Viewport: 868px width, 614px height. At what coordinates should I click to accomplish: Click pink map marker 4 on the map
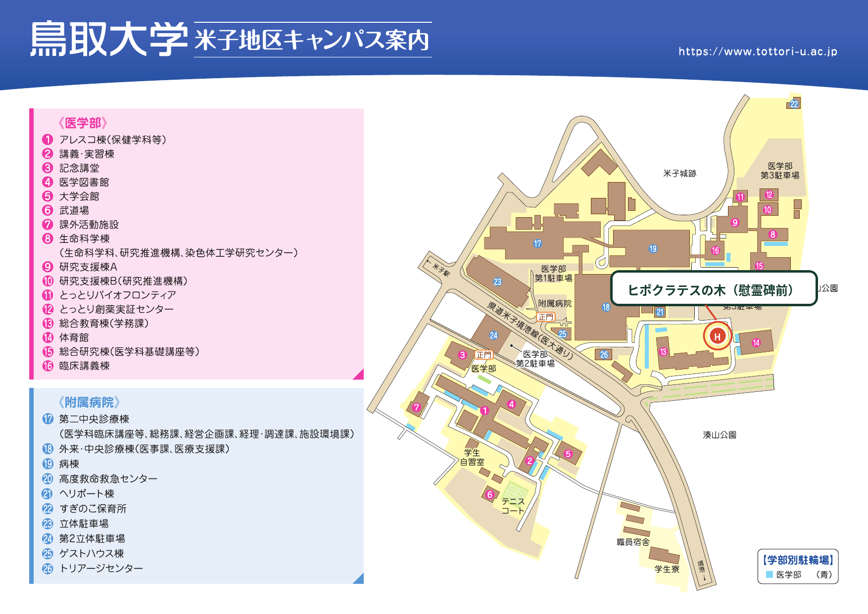pyautogui.click(x=512, y=404)
